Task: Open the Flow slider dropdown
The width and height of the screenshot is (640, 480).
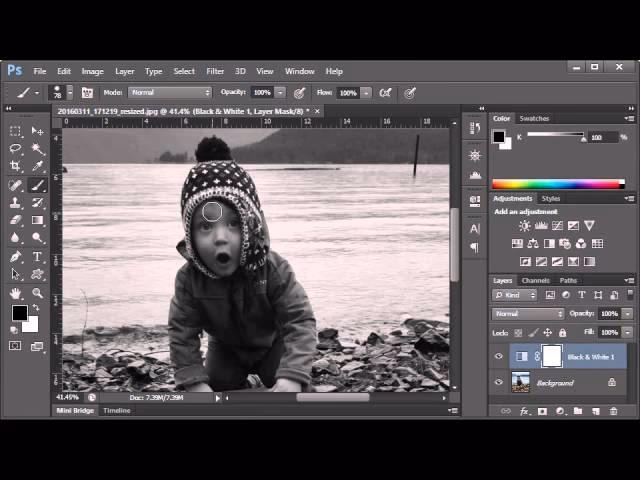Action: pos(366,93)
